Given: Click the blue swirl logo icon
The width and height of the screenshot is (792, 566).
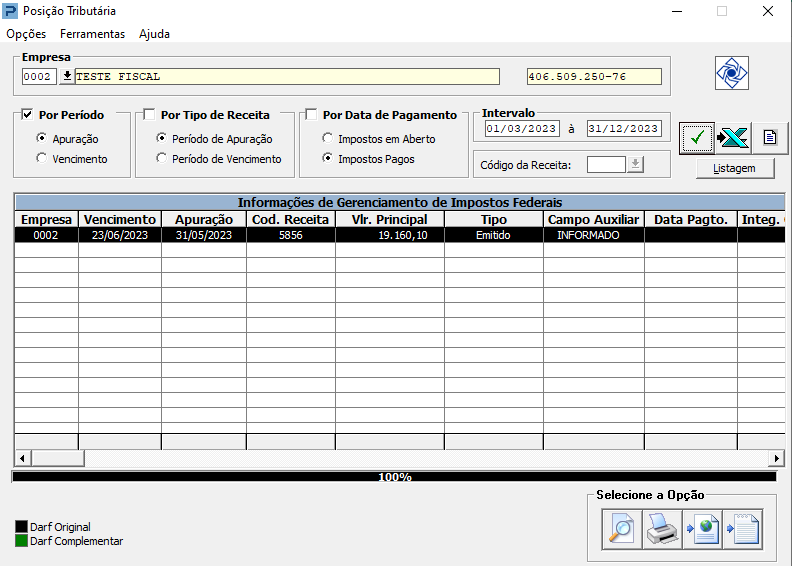Looking at the screenshot, I should coord(731,73).
